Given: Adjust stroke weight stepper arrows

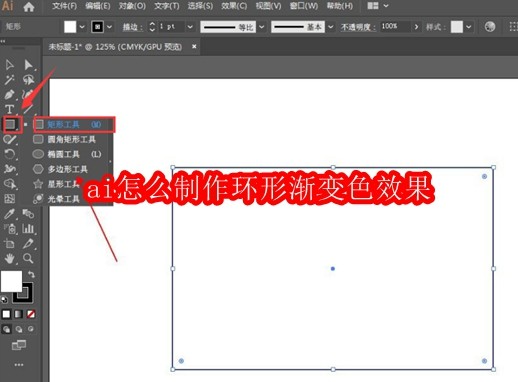Looking at the screenshot, I should (x=152, y=27).
